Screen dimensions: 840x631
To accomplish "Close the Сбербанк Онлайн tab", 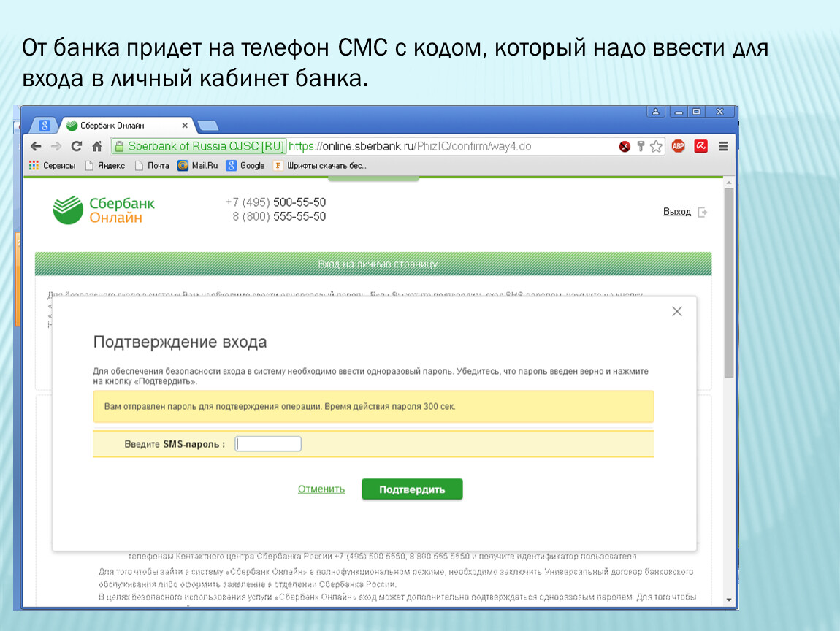I will [185, 126].
